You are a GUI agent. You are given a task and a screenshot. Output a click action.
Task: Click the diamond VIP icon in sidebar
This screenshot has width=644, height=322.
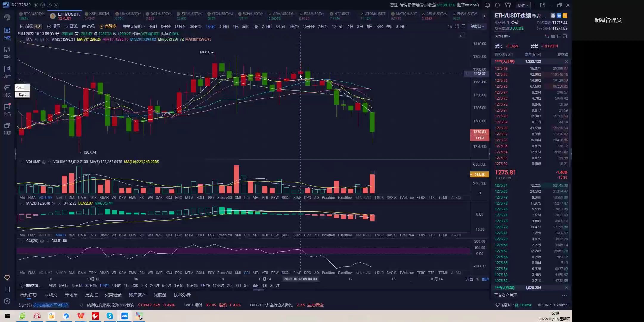[7, 278]
